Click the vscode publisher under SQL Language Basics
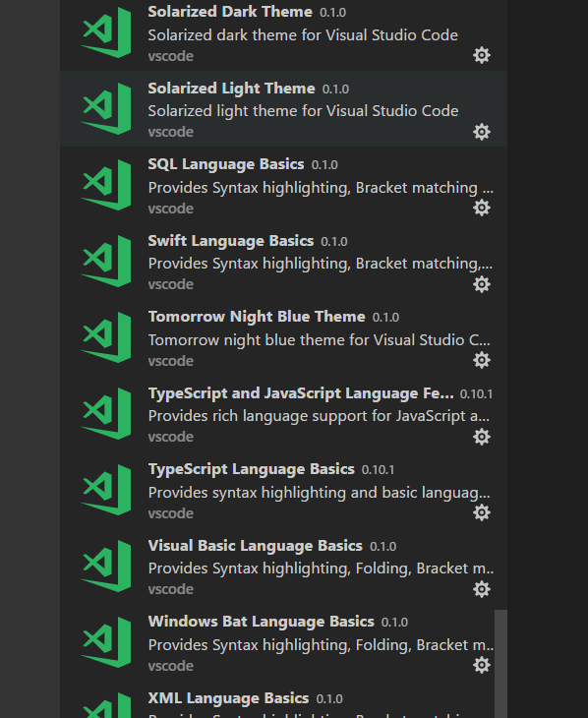 (x=170, y=209)
